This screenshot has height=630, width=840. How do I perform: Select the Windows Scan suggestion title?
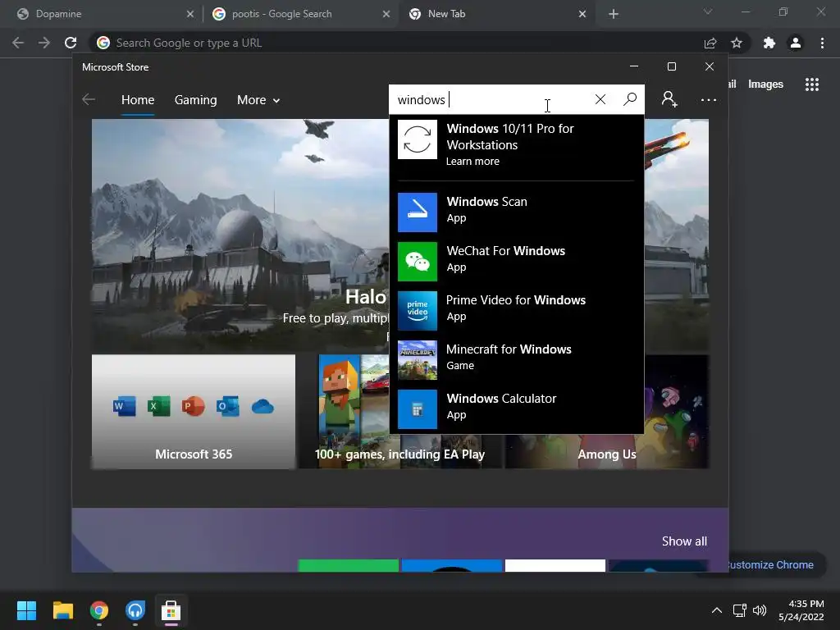point(487,202)
